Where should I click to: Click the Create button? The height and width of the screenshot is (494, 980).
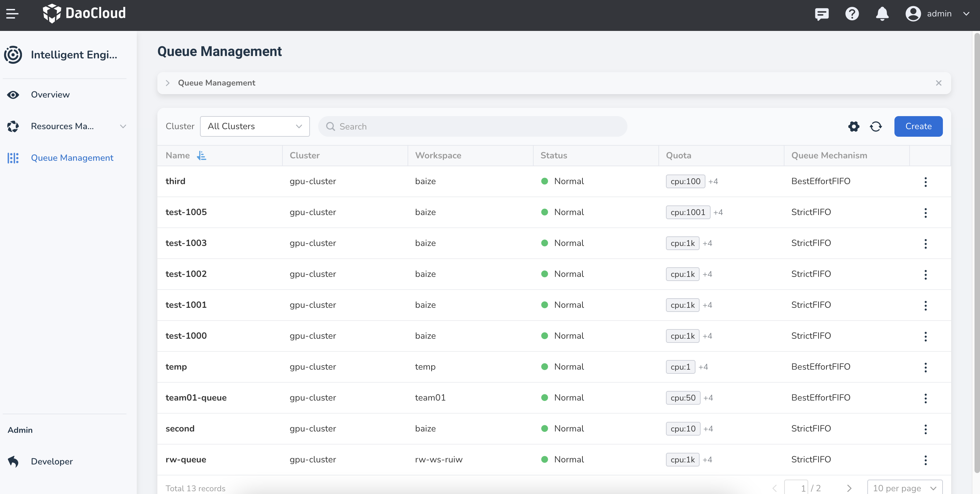(x=918, y=126)
